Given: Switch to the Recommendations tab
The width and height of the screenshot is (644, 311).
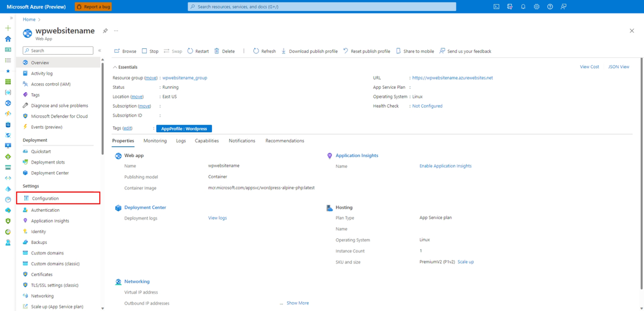Looking at the screenshot, I should [x=285, y=141].
